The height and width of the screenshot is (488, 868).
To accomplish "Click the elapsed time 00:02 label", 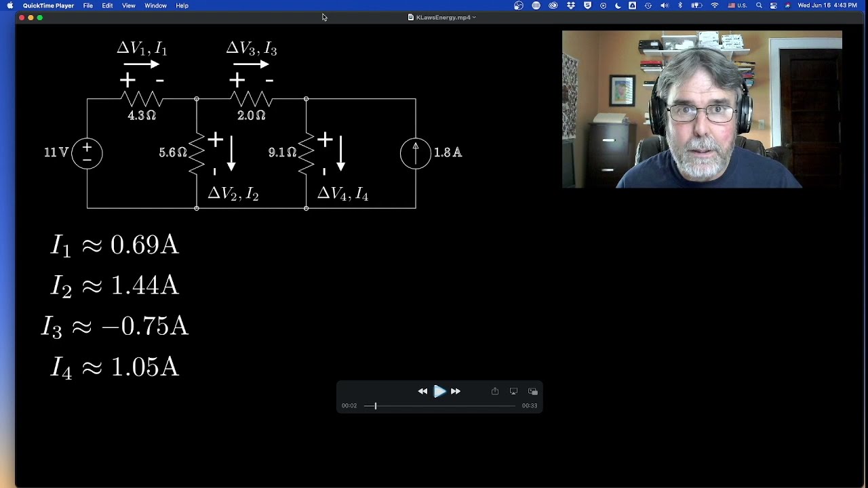I will pyautogui.click(x=349, y=405).
